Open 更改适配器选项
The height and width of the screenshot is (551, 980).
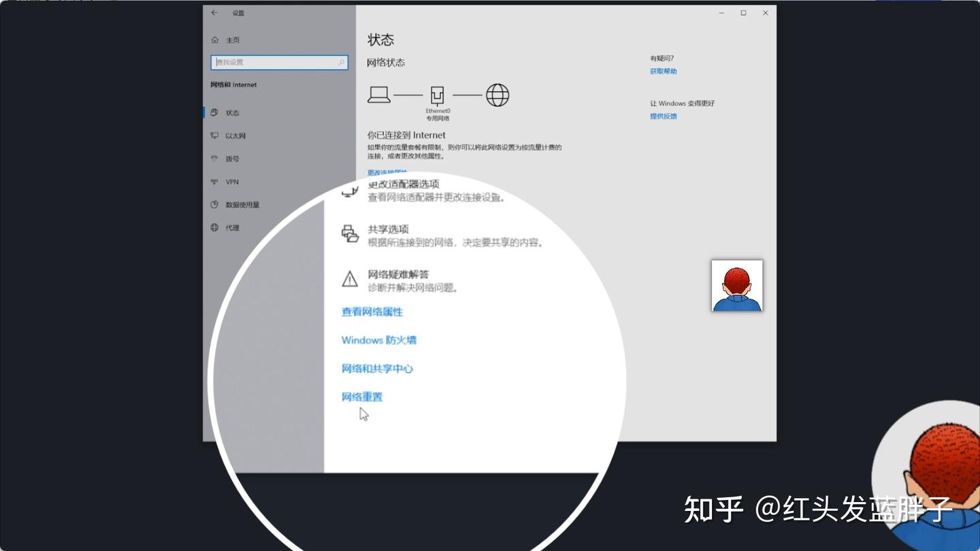click(x=404, y=184)
